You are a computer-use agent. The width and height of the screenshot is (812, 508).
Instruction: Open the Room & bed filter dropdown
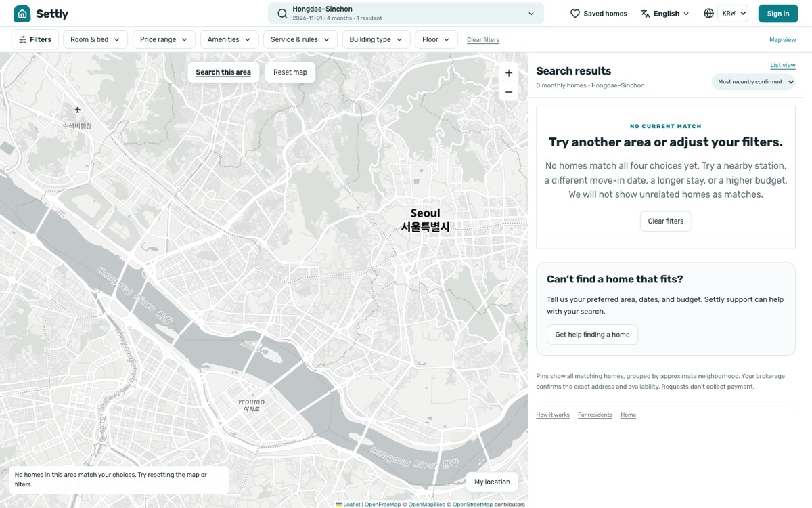click(x=95, y=39)
